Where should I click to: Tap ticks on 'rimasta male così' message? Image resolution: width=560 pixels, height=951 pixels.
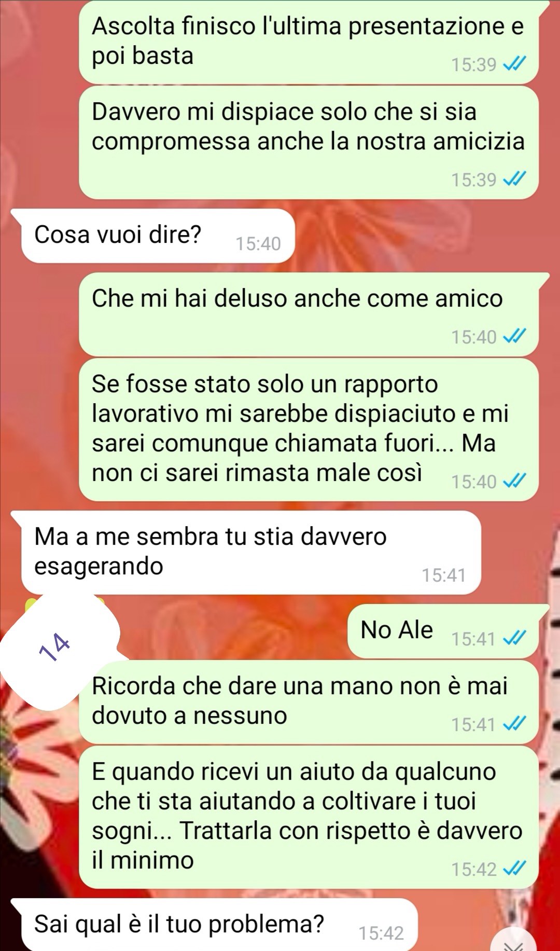tap(515, 481)
